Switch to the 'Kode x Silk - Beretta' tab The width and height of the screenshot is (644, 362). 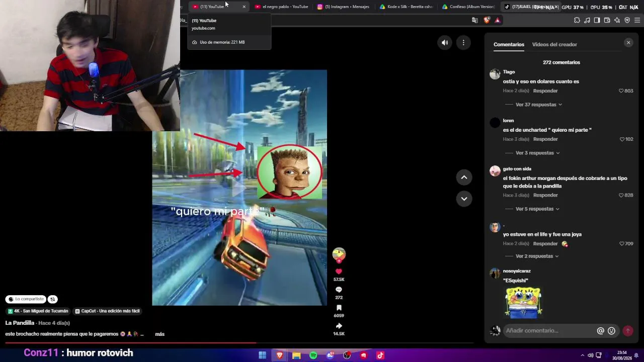[406, 7]
